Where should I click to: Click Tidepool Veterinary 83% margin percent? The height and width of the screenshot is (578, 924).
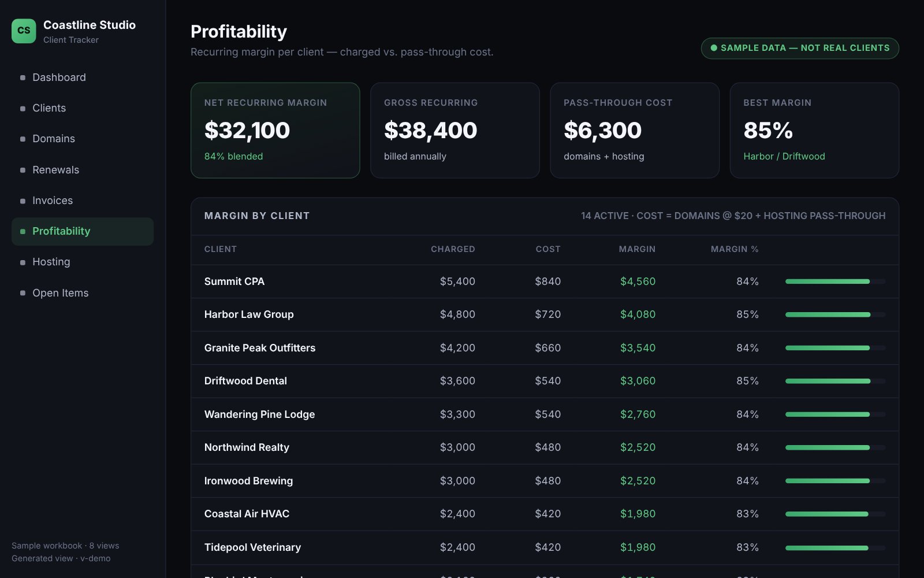point(747,547)
